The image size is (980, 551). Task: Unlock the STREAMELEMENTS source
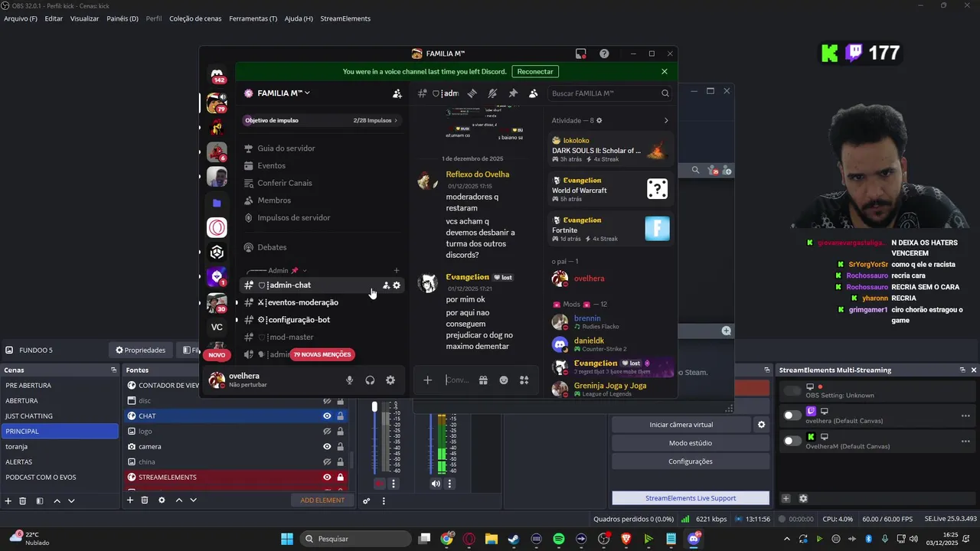[x=341, y=478]
